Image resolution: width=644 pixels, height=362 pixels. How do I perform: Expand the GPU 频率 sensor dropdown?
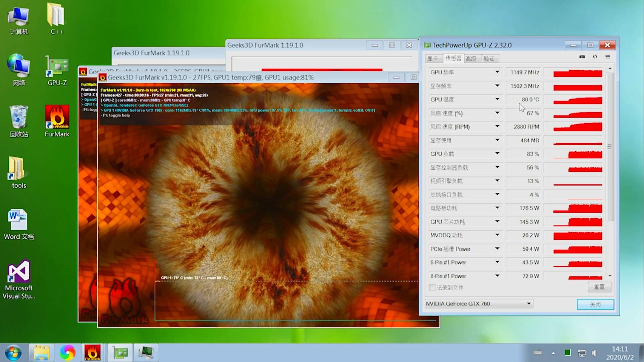[497, 72]
